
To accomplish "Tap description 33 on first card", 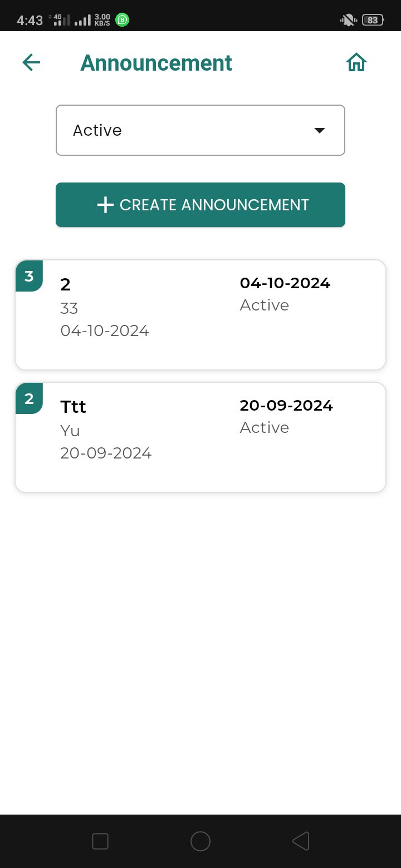I will tap(69, 308).
